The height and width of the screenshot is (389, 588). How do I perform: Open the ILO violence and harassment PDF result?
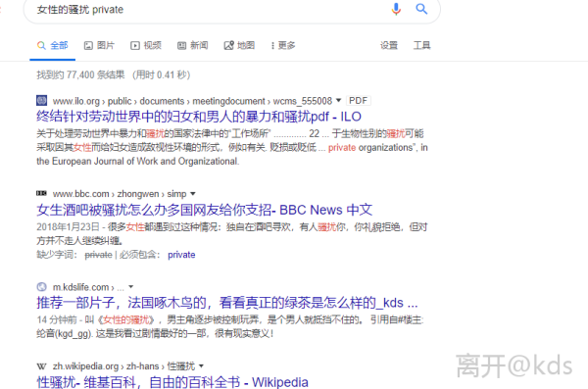[199, 117]
